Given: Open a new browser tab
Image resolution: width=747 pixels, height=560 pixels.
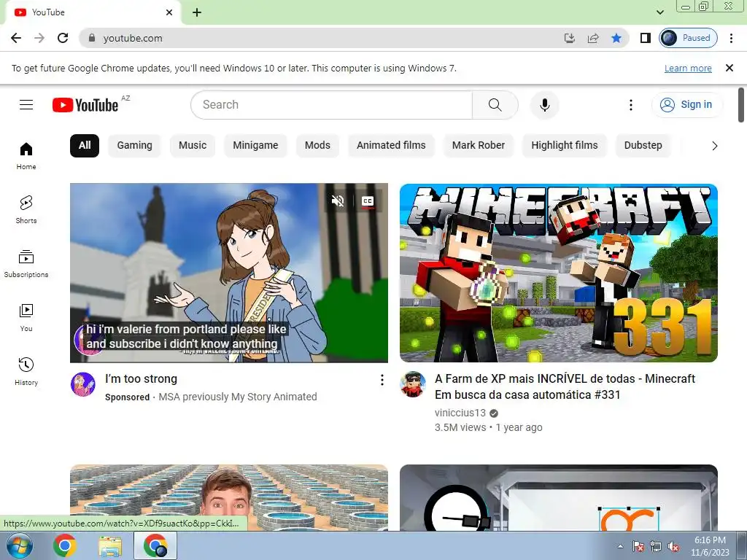Looking at the screenshot, I should coord(197,12).
